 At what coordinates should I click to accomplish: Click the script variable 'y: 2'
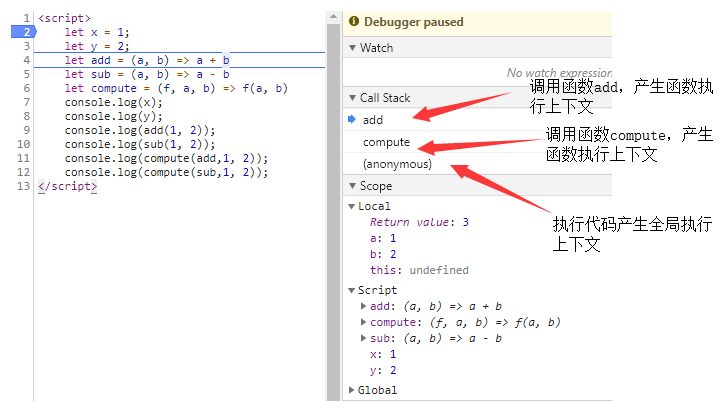pos(383,370)
